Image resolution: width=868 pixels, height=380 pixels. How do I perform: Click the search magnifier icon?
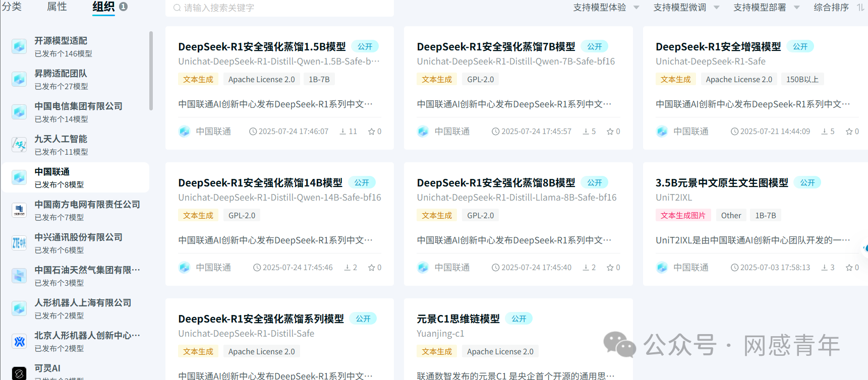177,8
